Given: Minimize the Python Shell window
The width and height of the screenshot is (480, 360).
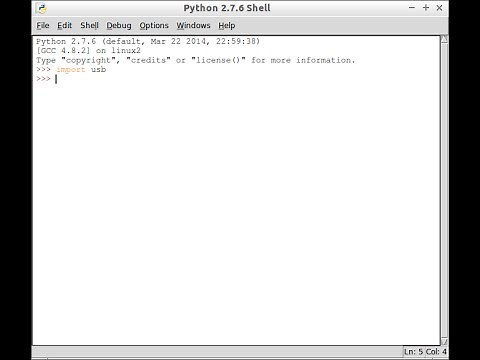Looking at the screenshot, I should (412, 7).
